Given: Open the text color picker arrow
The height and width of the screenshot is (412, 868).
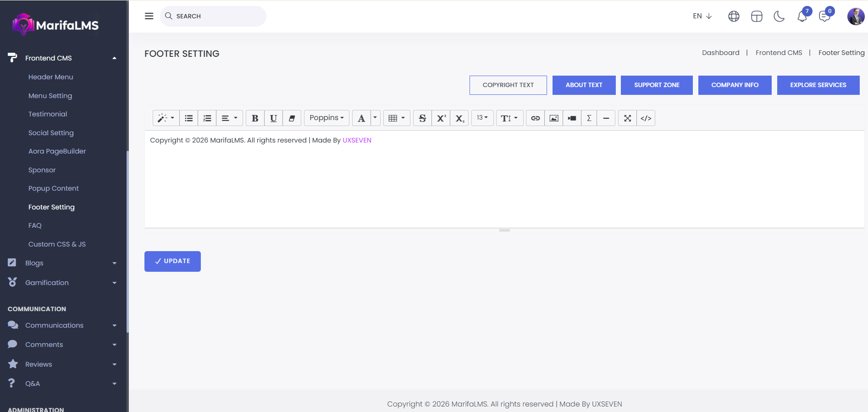Looking at the screenshot, I should (375, 118).
